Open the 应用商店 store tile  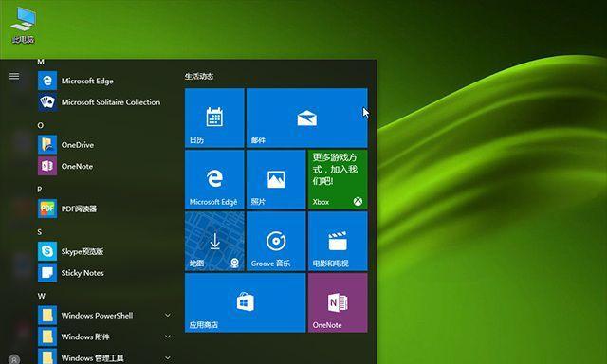(x=246, y=302)
